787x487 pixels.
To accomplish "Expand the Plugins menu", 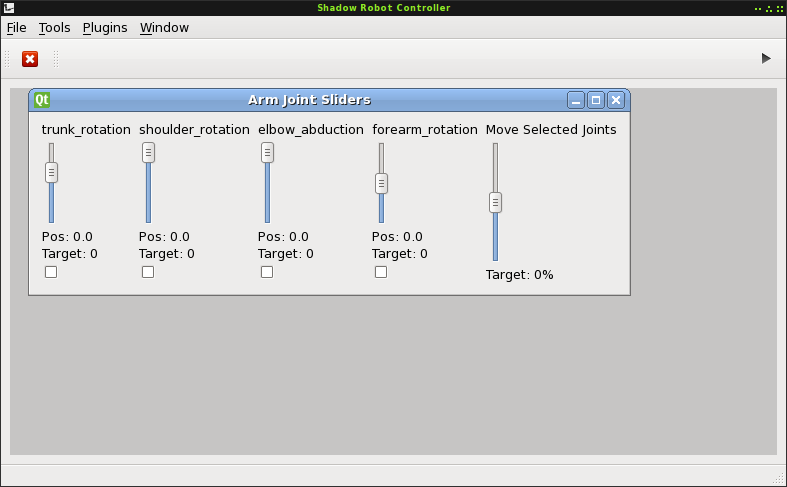I will pos(105,28).
